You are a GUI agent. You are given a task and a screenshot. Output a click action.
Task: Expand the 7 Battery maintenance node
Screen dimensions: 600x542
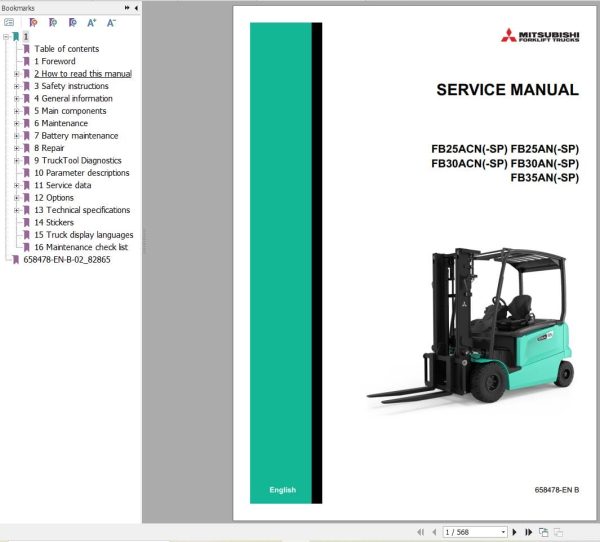(x=16, y=136)
